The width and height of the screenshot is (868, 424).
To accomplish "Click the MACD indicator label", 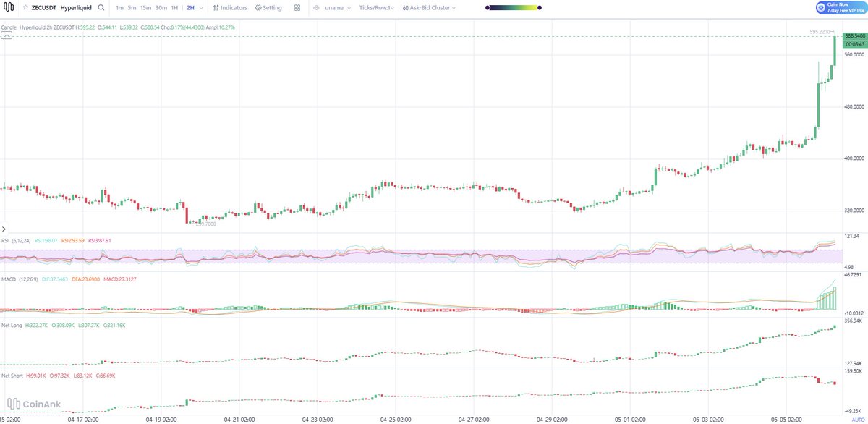I will coord(9,279).
